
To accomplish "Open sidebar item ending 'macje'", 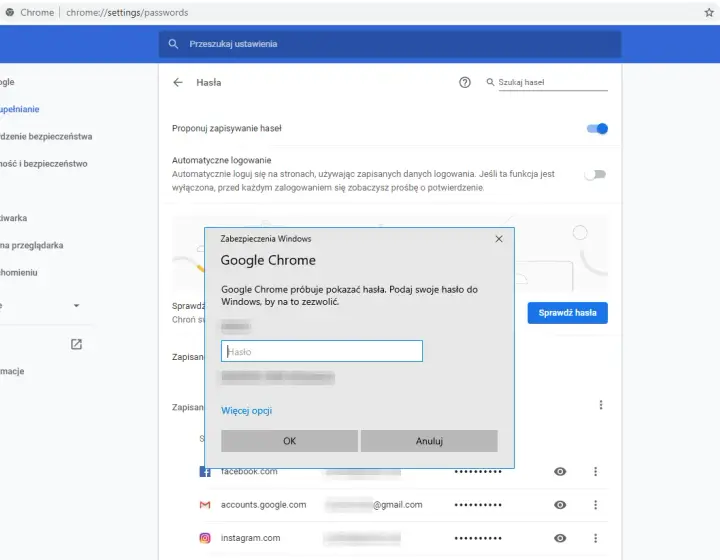I will 12,371.
